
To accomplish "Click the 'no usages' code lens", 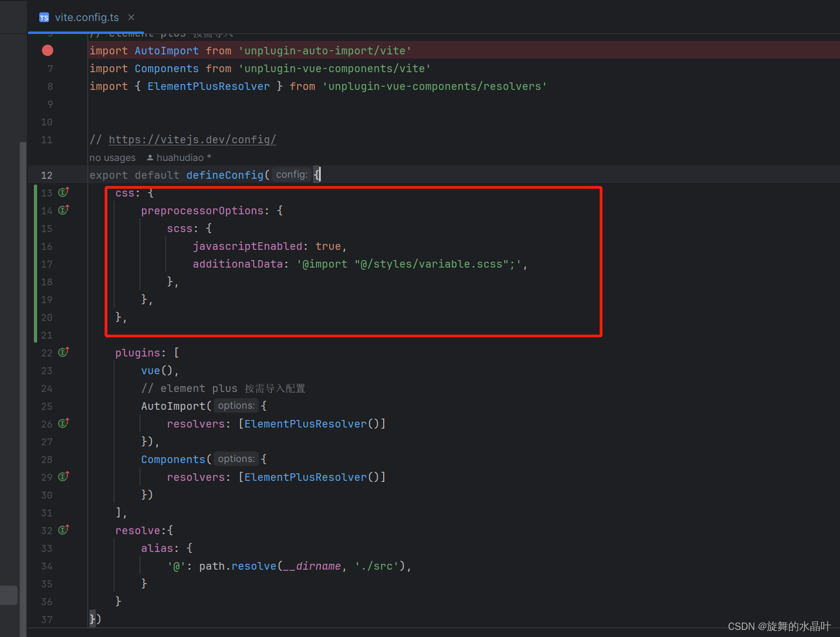I will (x=112, y=158).
